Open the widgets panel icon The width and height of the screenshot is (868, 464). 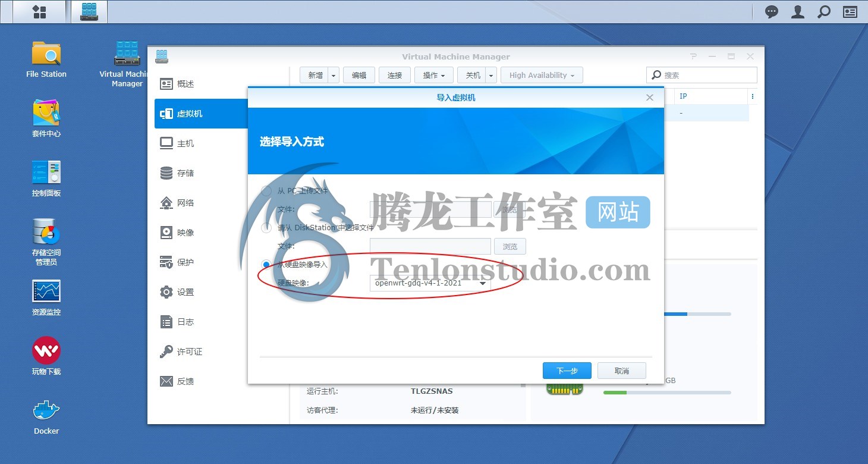click(x=850, y=12)
